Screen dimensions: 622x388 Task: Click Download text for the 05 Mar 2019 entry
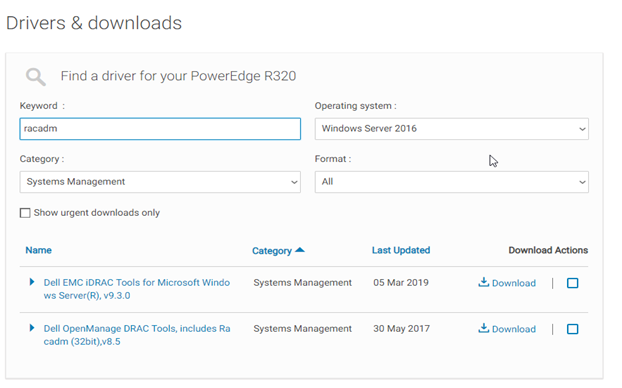point(514,283)
